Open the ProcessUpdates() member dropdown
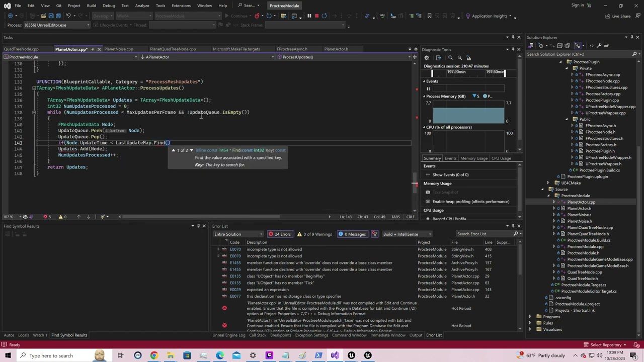Viewport: 644px width, 362px height. tap(343, 57)
